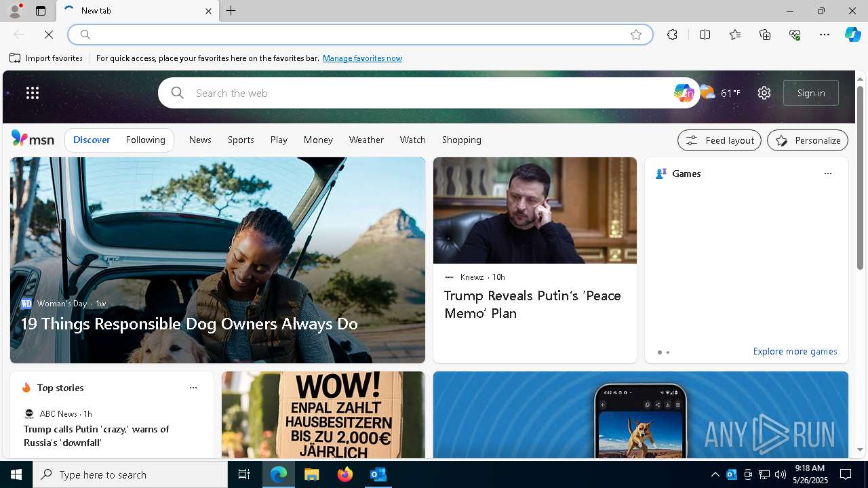Screen dimensions: 868x488
Task: Open the Zelensky photo article card
Action: pos(535,210)
